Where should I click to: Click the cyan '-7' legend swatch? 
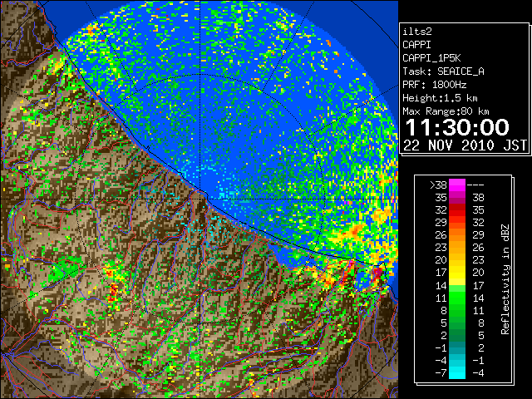click(x=457, y=373)
